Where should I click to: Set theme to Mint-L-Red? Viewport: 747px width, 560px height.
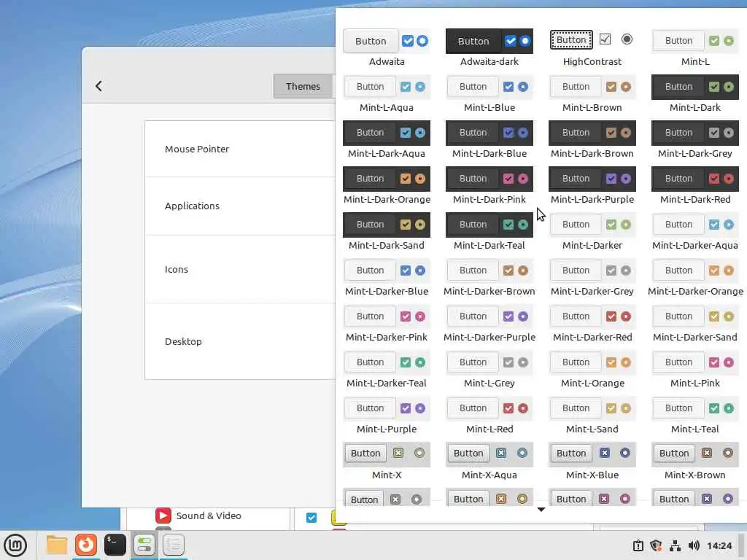coord(489,415)
